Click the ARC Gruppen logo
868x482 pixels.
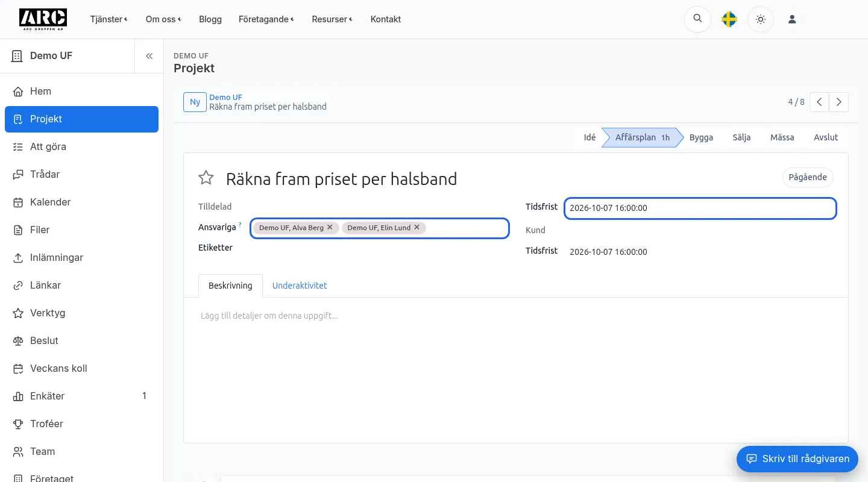(43, 19)
